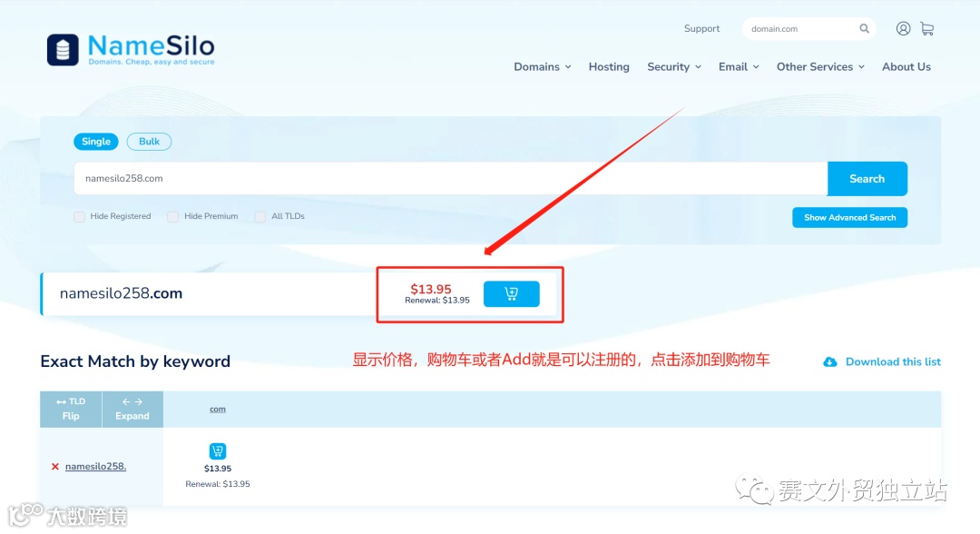Expand the Domains menu
The image size is (980, 534).
coord(543,67)
